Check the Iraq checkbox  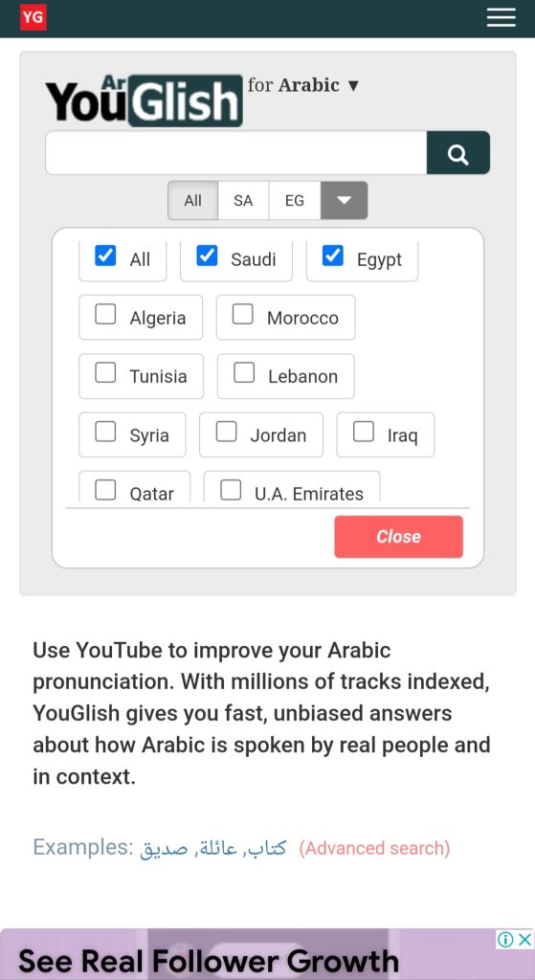[x=363, y=432]
